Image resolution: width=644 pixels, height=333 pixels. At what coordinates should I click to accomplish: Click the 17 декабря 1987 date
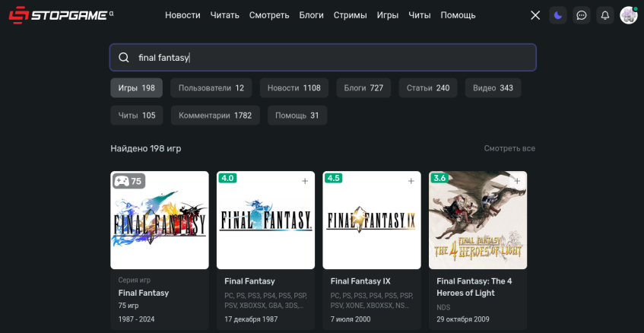click(x=251, y=319)
